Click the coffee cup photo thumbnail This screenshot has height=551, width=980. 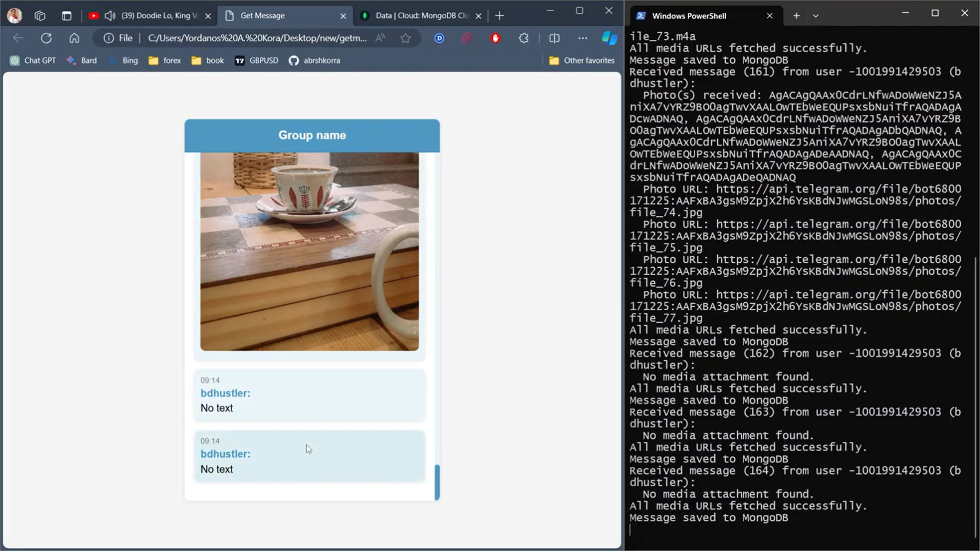pyautogui.click(x=309, y=251)
